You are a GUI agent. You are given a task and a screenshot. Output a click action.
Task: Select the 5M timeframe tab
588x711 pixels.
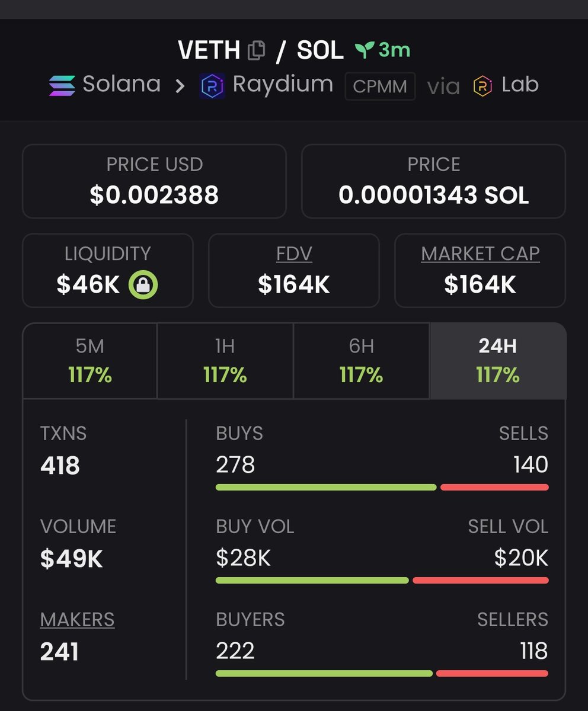90,361
